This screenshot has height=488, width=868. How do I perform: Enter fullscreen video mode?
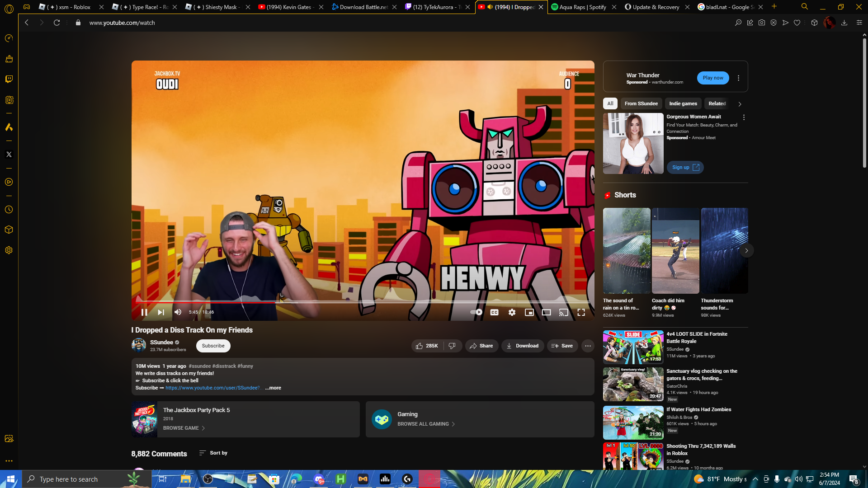581,312
